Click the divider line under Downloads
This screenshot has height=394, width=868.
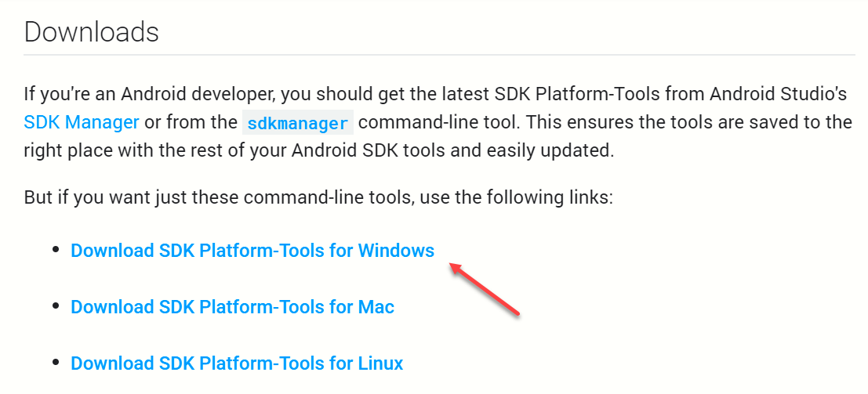[x=440, y=55]
